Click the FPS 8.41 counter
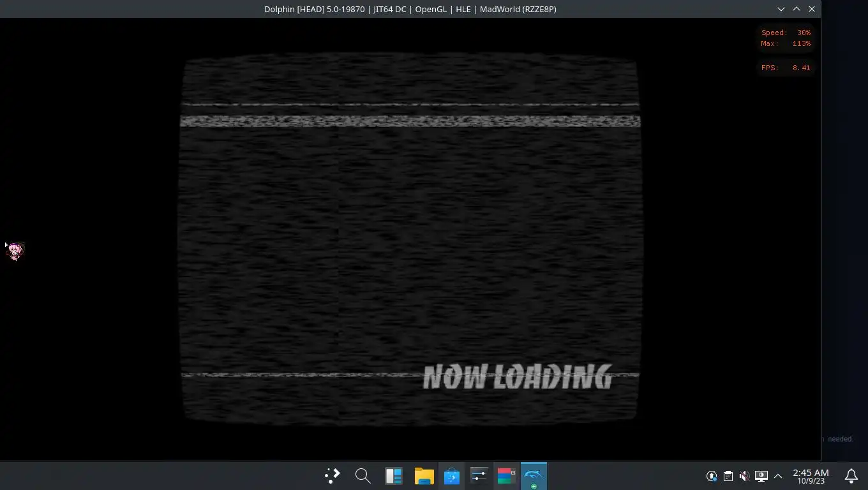This screenshot has width=868, height=490. 786,68
